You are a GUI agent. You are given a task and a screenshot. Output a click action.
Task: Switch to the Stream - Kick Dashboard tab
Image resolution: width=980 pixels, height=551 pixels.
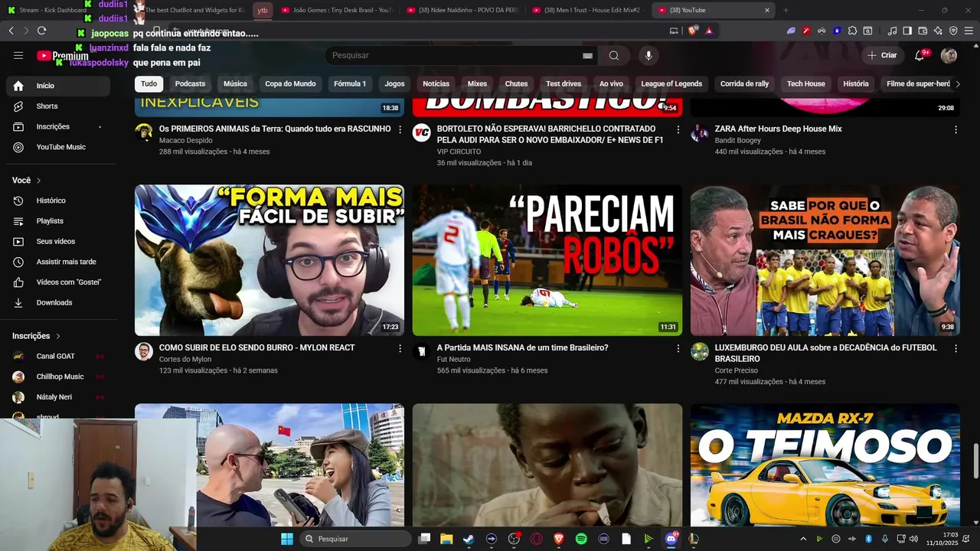pos(47,10)
